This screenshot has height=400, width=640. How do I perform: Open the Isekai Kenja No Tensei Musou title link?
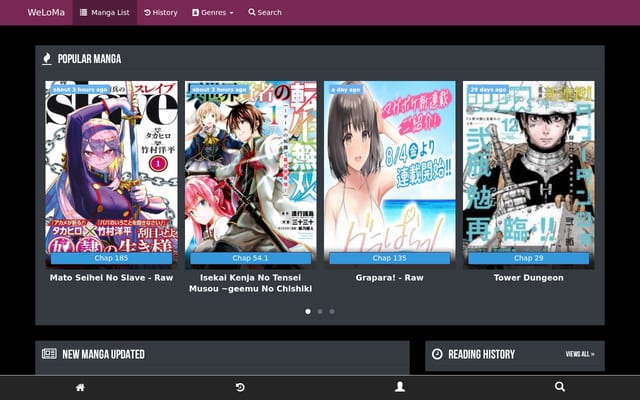click(251, 283)
